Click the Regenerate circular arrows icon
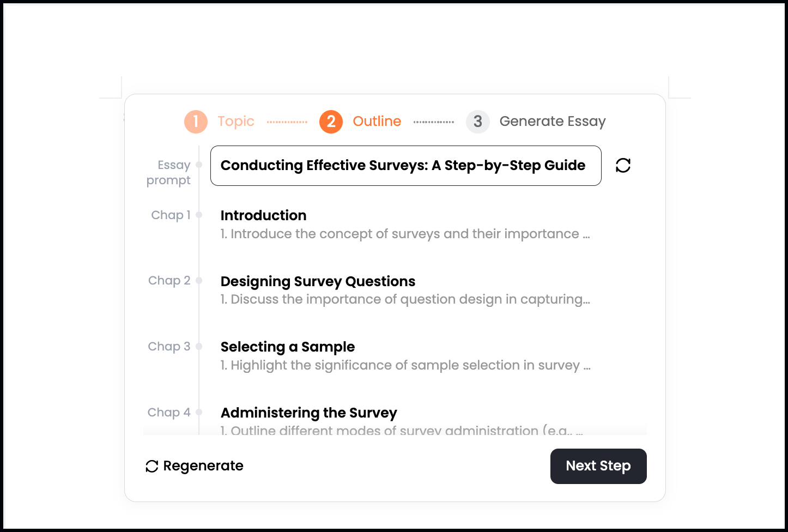Screen dimensions: 788x532 pyautogui.click(x=152, y=466)
